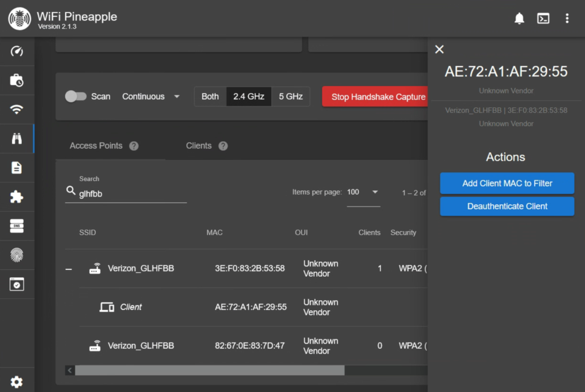585x392 pixels.
Task: Open the PineAP WiFi icon
Action: point(17,109)
